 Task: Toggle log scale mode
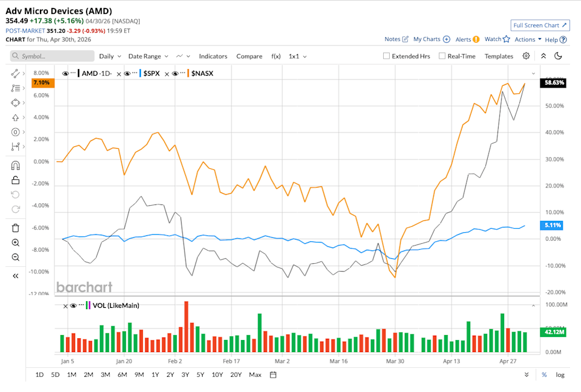[560, 374]
